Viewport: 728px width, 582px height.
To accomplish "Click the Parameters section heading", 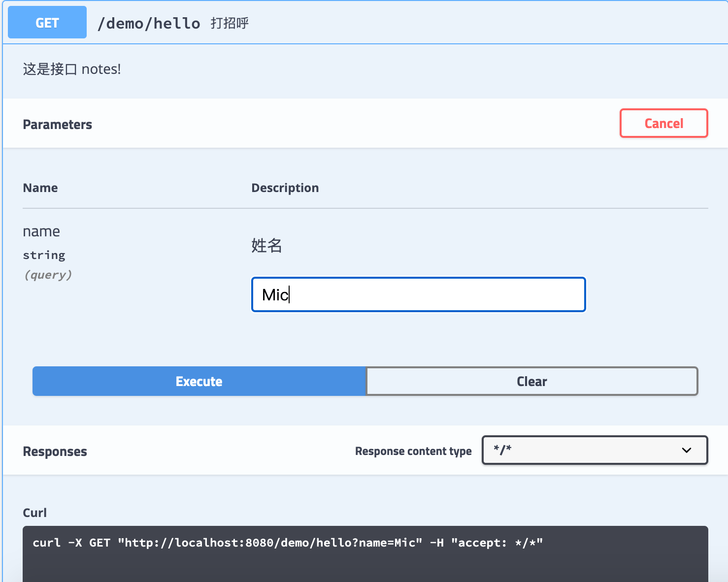I will click(58, 125).
